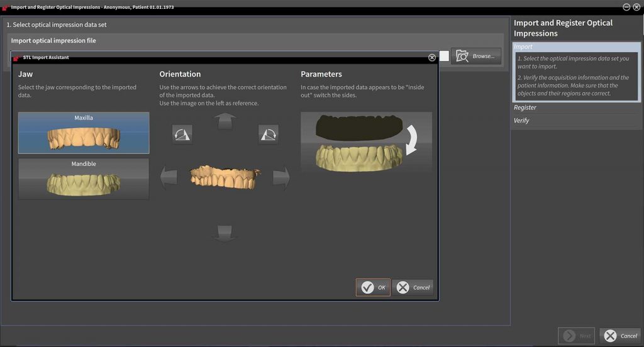Click the imported jaw model preview

click(224, 177)
